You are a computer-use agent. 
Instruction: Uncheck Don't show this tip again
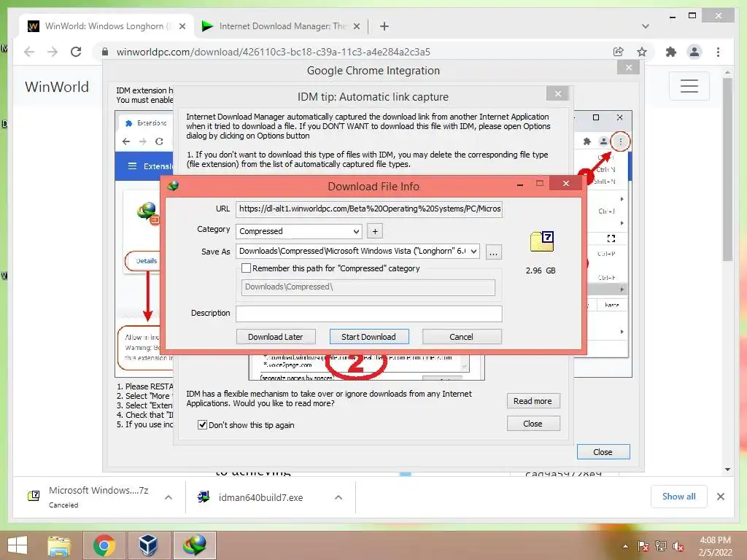[x=203, y=425]
